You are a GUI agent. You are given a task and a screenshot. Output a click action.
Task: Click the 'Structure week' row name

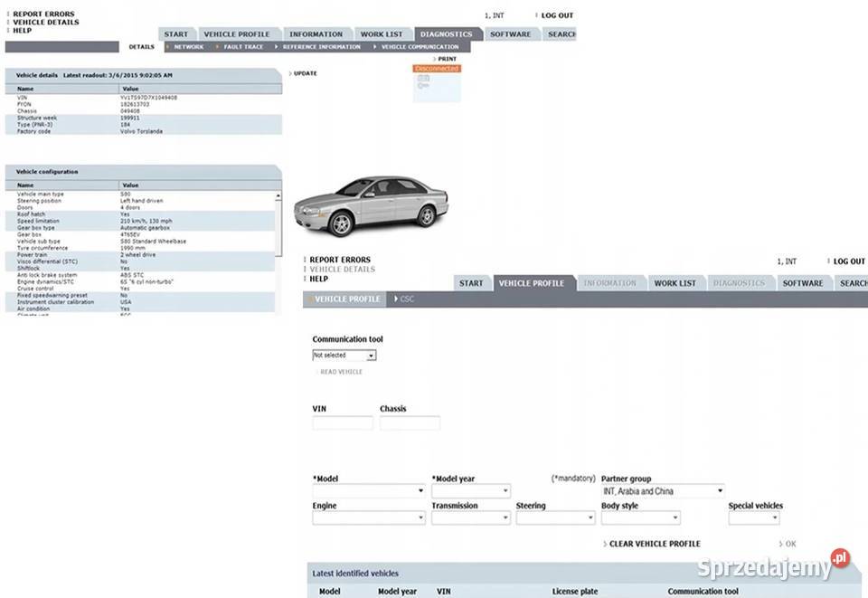(x=37, y=118)
